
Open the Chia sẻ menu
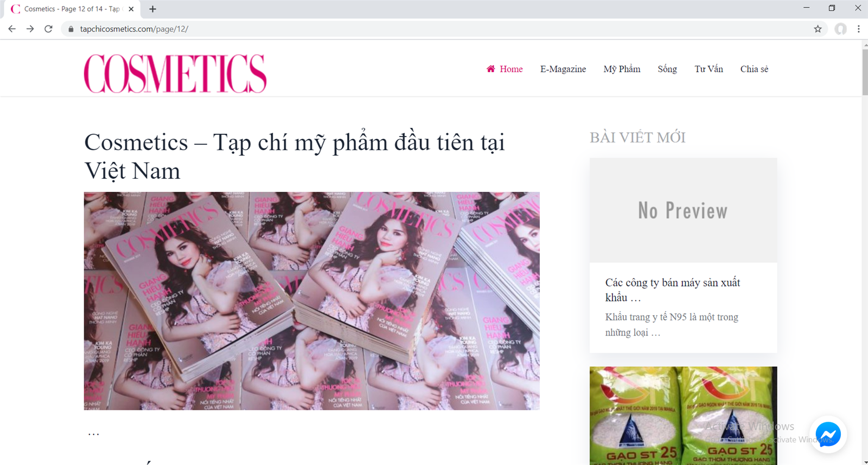pos(754,69)
